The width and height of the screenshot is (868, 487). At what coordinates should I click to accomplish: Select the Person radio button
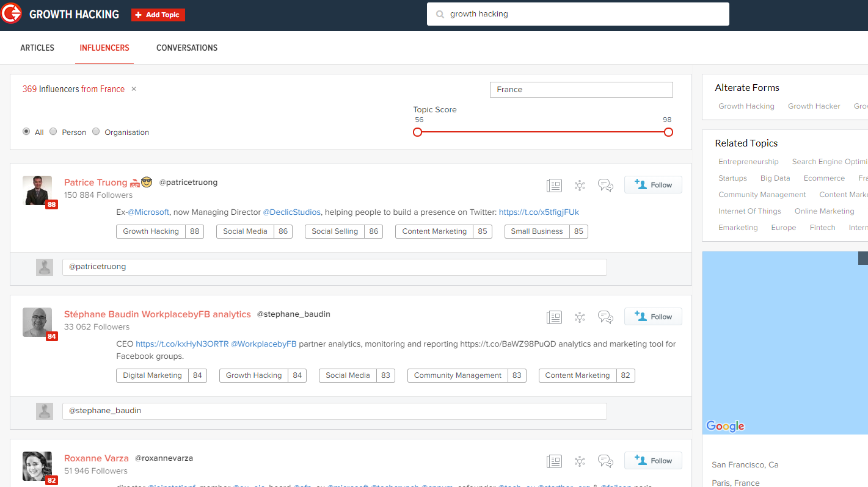pos(53,131)
